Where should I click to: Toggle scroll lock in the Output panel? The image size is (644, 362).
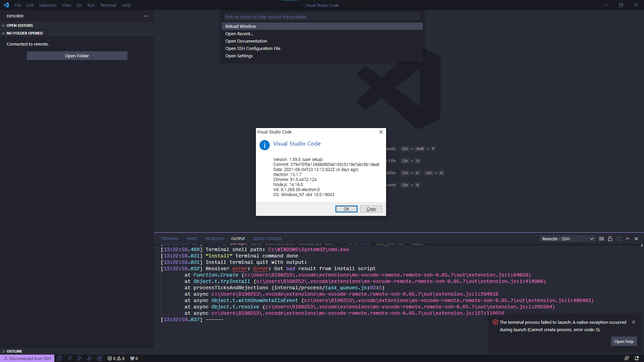tap(610, 238)
